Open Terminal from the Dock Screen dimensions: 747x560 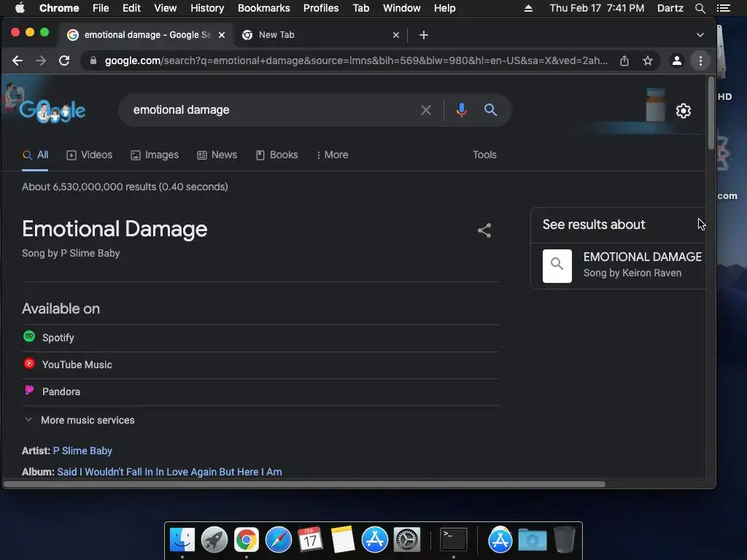(x=453, y=540)
